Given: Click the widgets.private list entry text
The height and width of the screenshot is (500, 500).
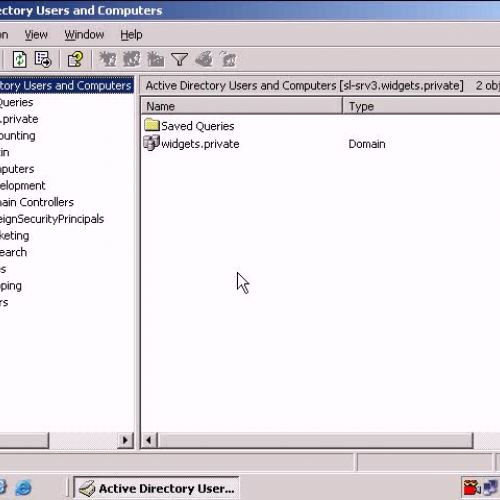Looking at the screenshot, I should (x=200, y=144).
